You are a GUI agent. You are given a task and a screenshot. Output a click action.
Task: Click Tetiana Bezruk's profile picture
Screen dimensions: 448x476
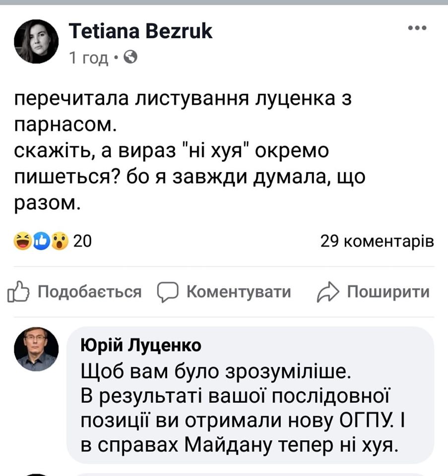(x=36, y=42)
